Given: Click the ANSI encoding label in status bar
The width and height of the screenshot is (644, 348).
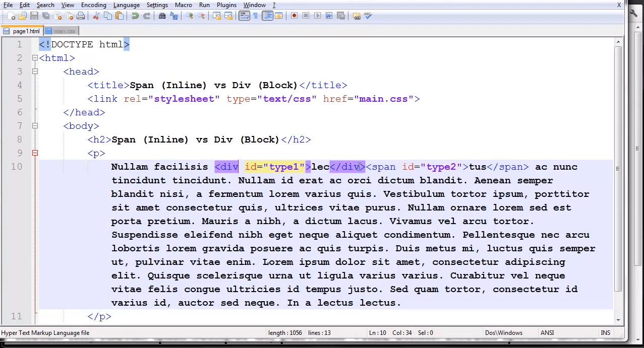Looking at the screenshot, I should (547, 332).
